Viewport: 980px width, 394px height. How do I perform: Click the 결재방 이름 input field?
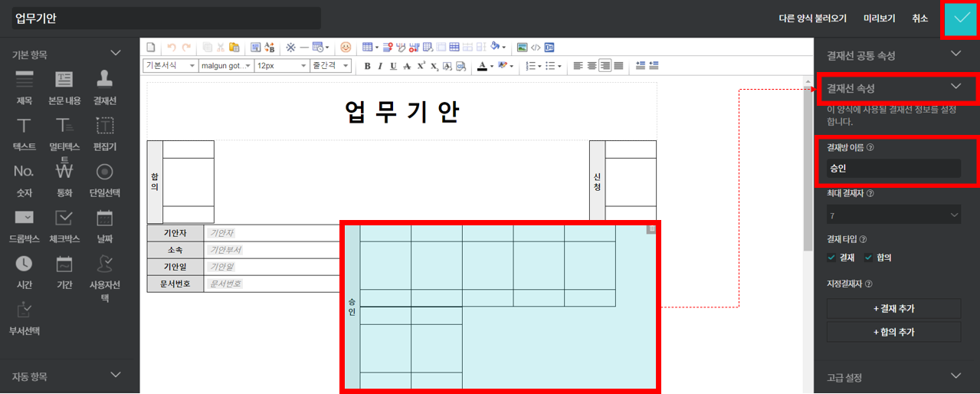coord(893,169)
